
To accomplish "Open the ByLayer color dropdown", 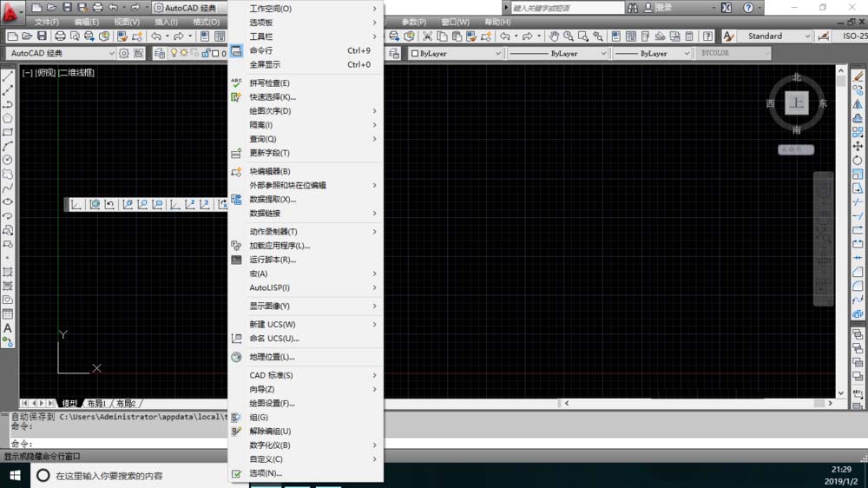I will tap(456, 53).
